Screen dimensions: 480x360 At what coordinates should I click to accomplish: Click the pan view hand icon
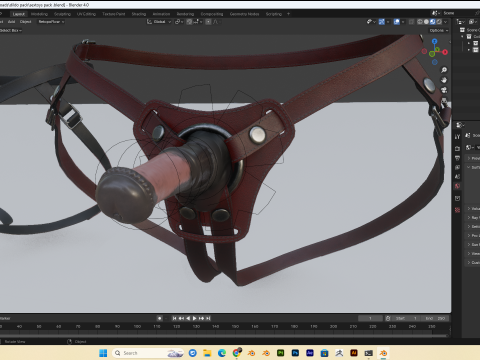[444, 80]
